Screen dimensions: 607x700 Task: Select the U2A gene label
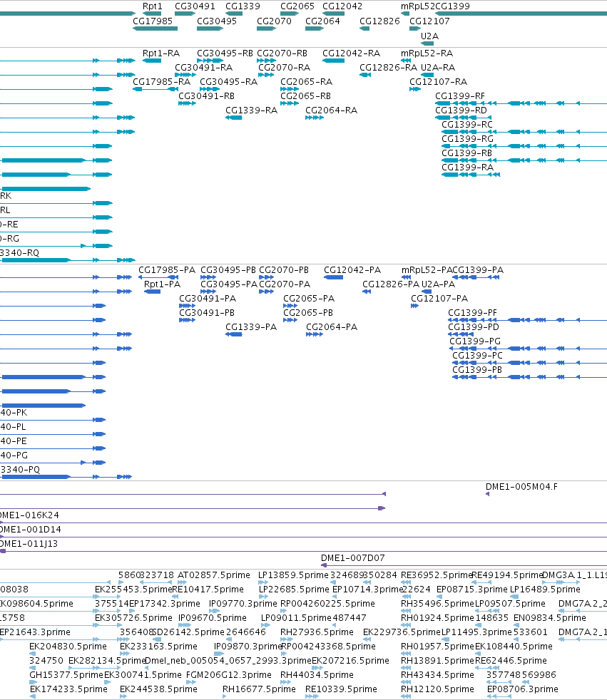click(x=429, y=36)
